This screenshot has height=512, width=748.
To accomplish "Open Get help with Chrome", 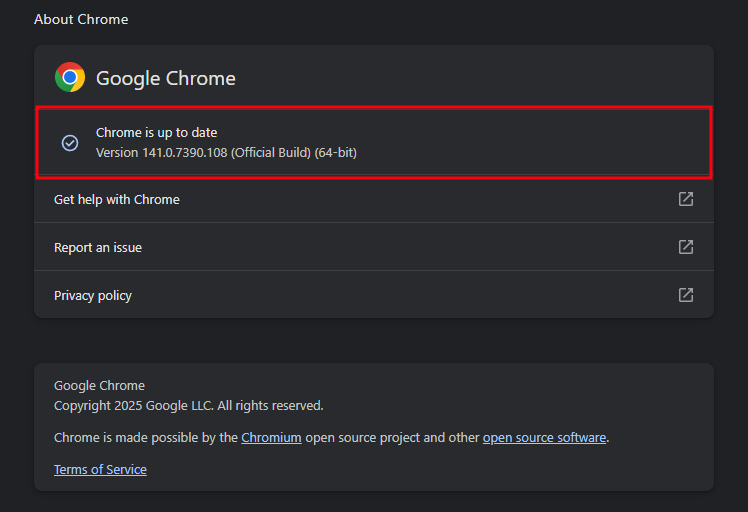I will coord(117,200).
